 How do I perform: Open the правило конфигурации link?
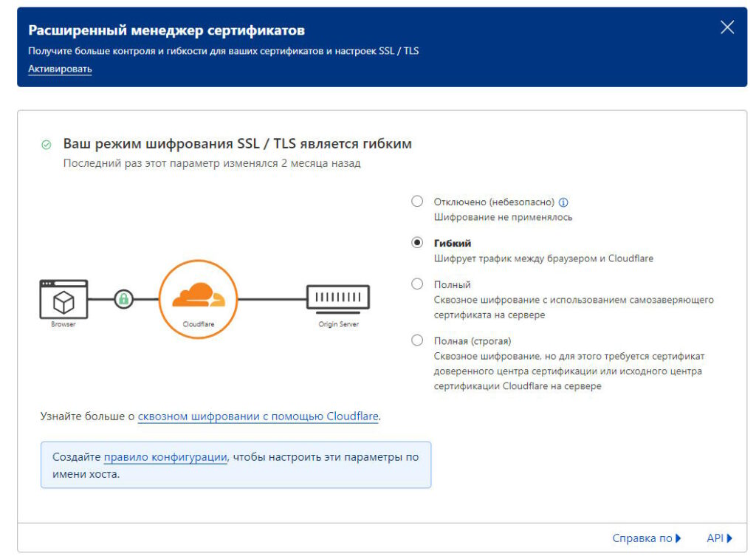pos(165,457)
